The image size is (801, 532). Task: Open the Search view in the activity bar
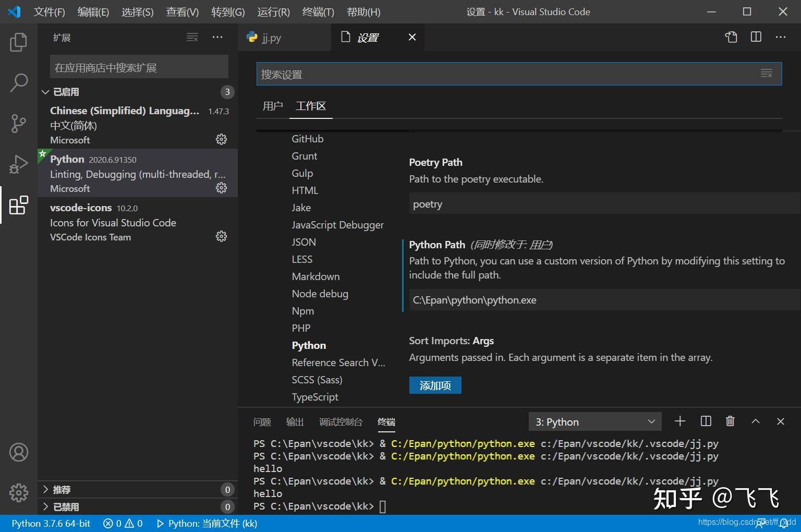19,82
